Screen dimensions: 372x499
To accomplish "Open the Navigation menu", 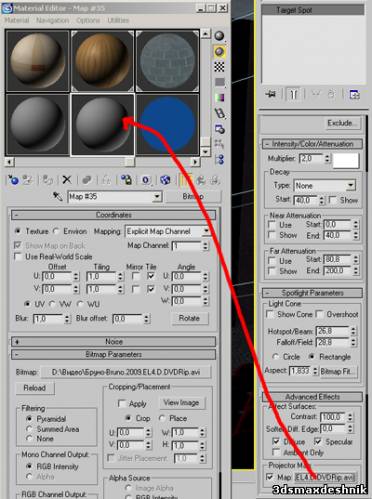I will [52, 20].
